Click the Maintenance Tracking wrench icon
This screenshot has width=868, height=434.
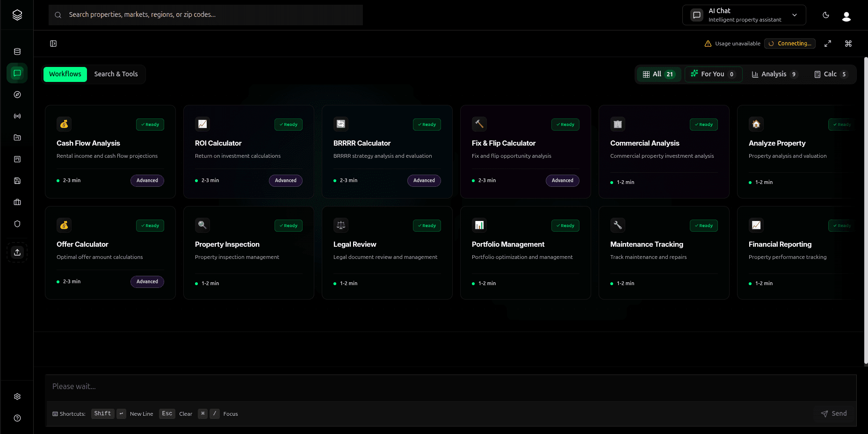(618, 225)
